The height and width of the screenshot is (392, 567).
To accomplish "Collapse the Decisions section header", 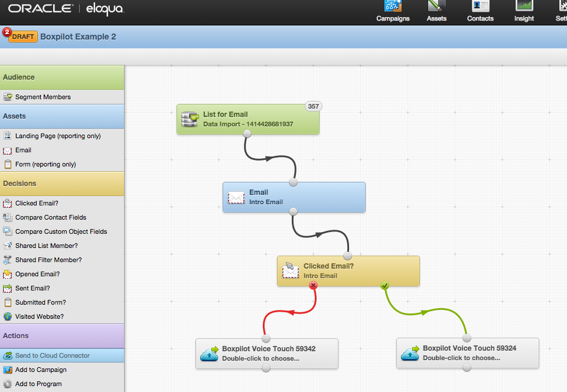I will [x=62, y=184].
